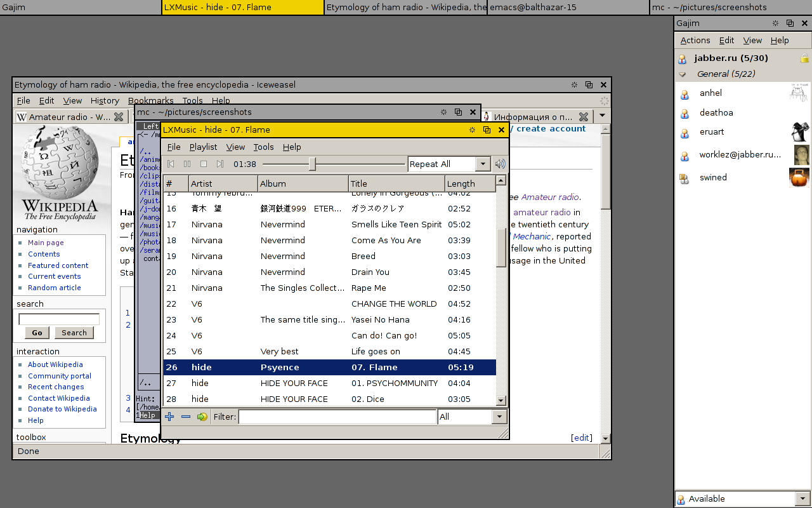Click the green arrow jump-to-track icon
The height and width of the screenshot is (508, 812).
[202, 417]
